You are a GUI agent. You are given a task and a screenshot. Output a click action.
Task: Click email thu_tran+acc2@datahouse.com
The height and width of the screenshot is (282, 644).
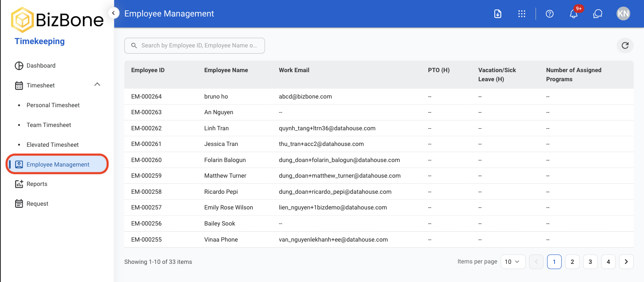pos(322,144)
